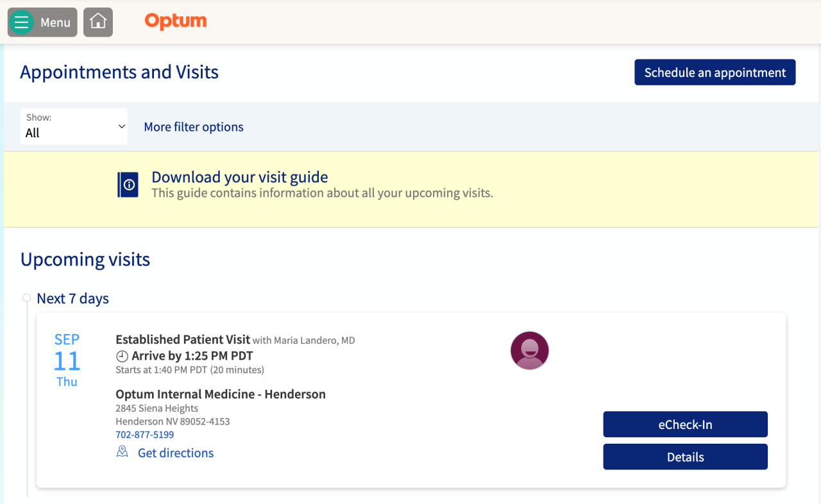Click Schedule an appointment button
This screenshot has height=504, width=821.
[715, 72]
